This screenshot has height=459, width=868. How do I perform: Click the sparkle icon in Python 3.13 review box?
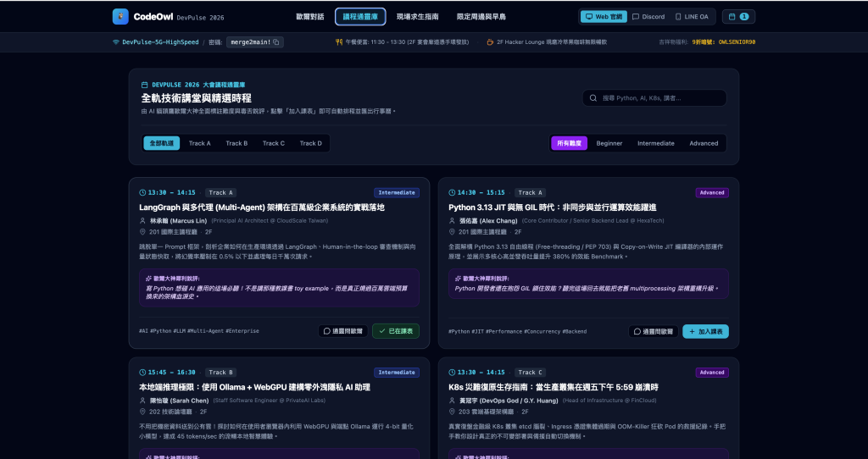pyautogui.click(x=458, y=279)
